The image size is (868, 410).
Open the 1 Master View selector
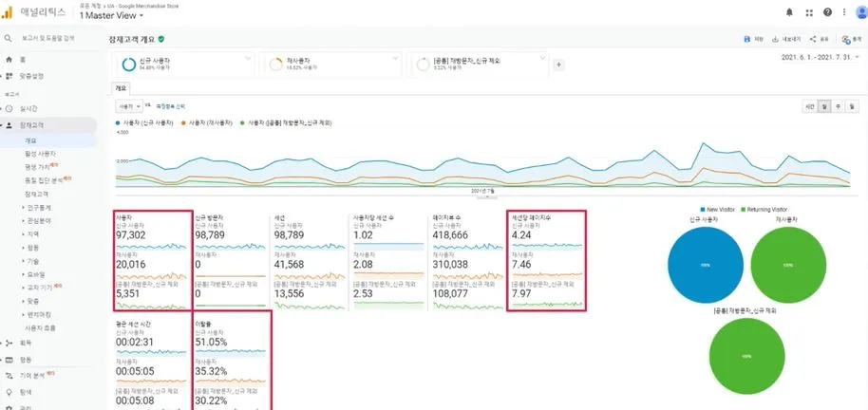(111, 15)
